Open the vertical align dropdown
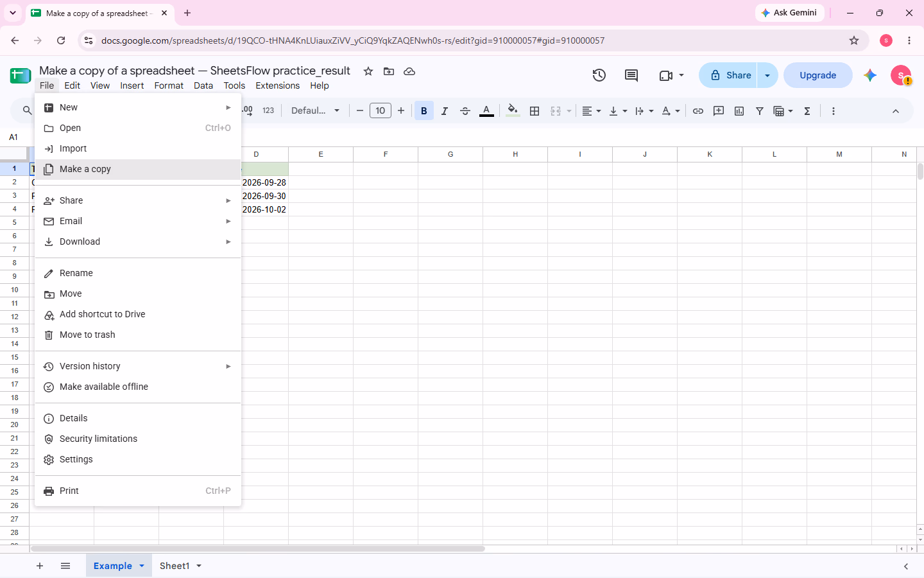 tap(618, 111)
